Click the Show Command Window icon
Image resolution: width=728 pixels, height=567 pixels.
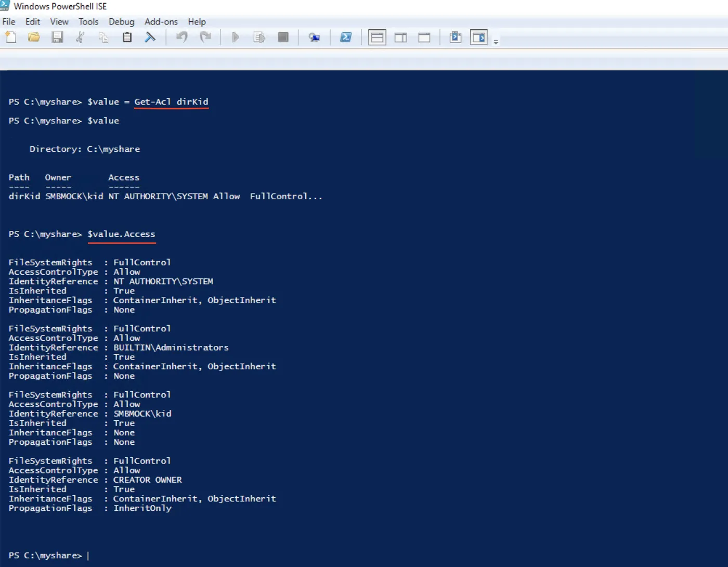point(456,37)
